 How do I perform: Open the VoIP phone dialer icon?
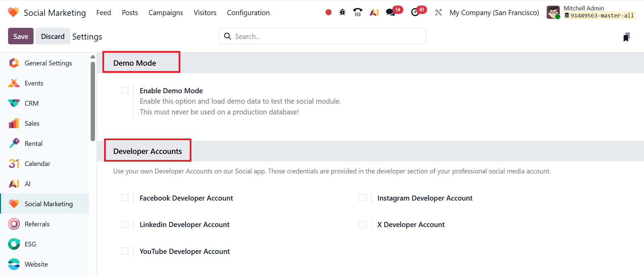(x=358, y=12)
